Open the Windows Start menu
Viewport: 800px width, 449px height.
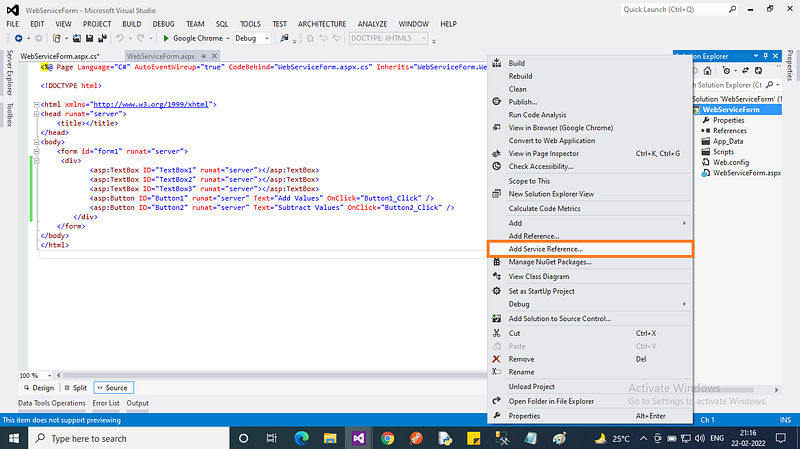pyautogui.click(x=14, y=438)
